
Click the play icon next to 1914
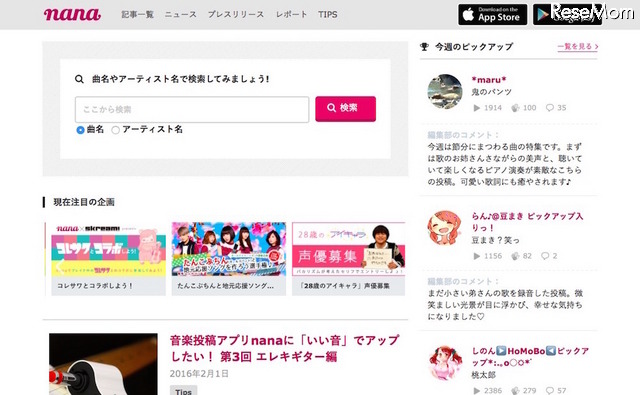click(476, 108)
